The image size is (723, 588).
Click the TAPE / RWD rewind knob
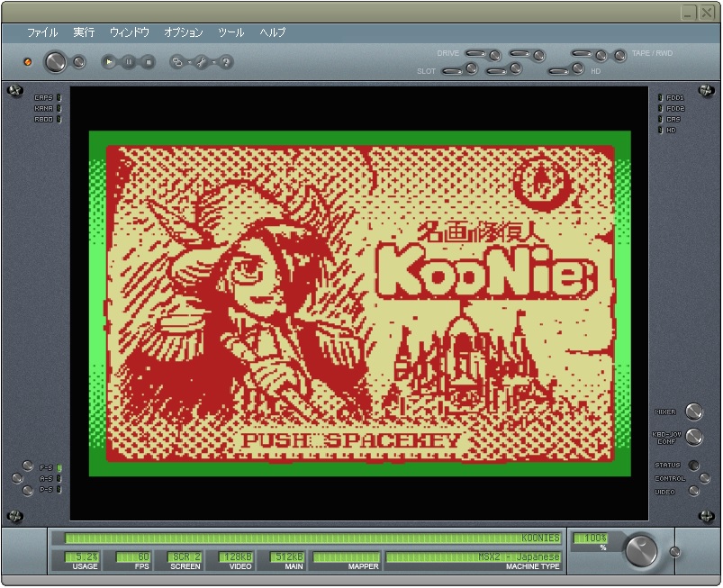click(x=620, y=56)
